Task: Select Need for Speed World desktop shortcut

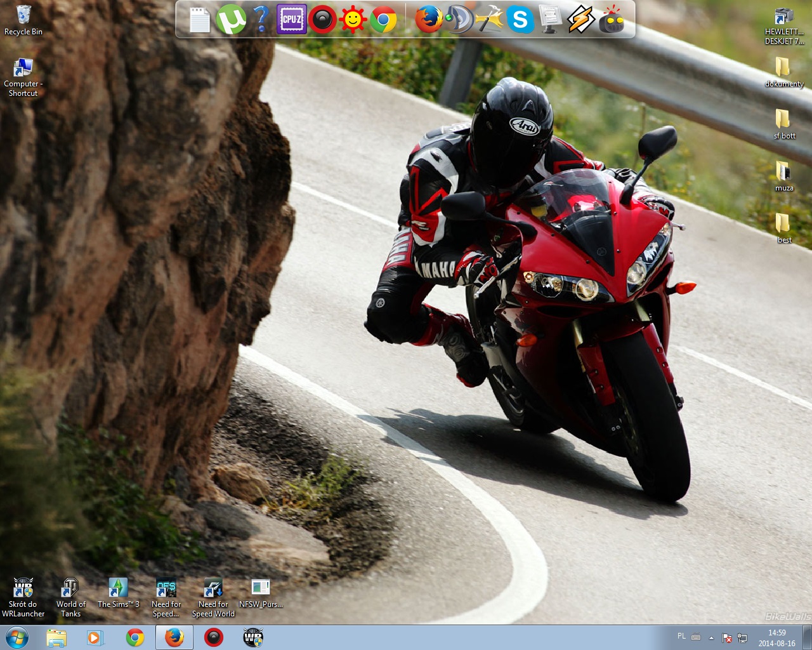Action: pos(213,598)
